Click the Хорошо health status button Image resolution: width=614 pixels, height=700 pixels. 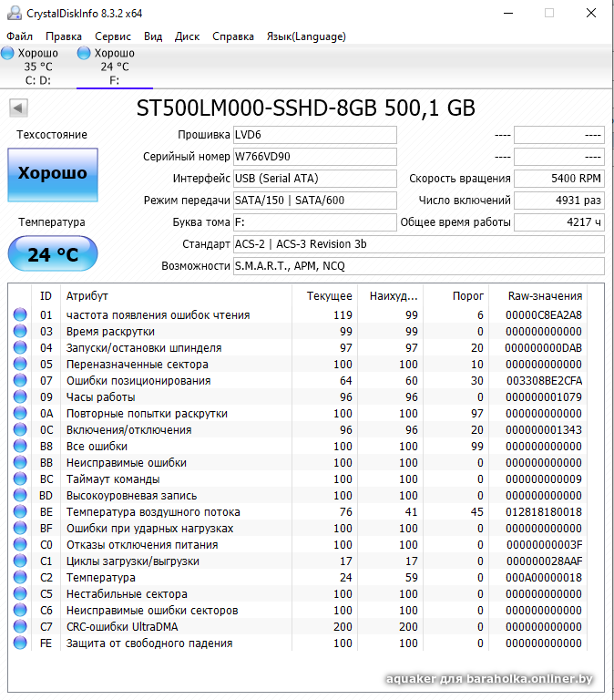53,175
